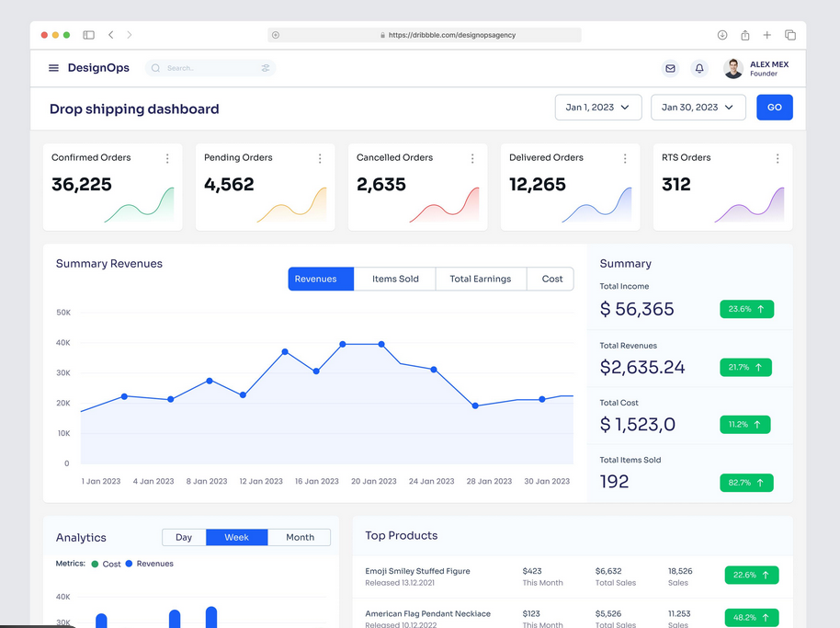
Task: Click the search filter icon
Action: 266,68
